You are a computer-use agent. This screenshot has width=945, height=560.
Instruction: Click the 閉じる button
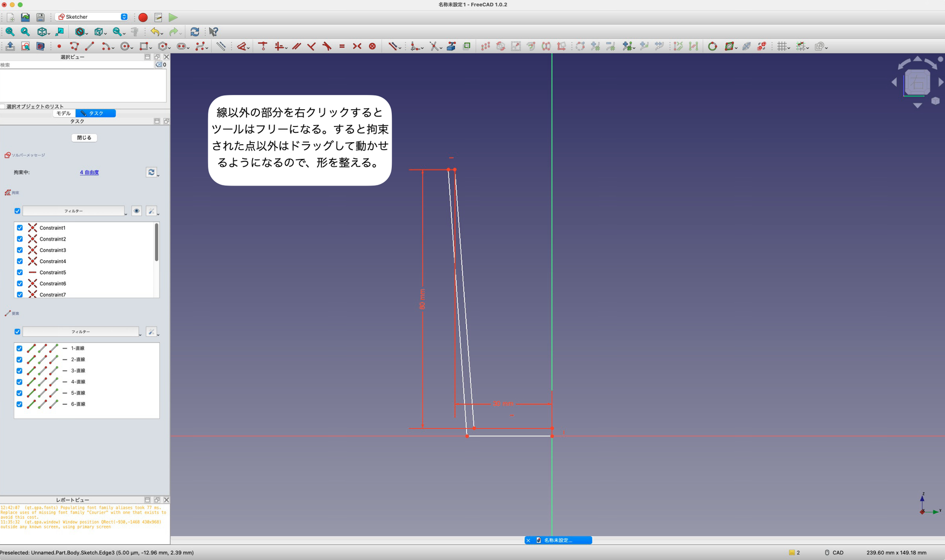pos(84,138)
